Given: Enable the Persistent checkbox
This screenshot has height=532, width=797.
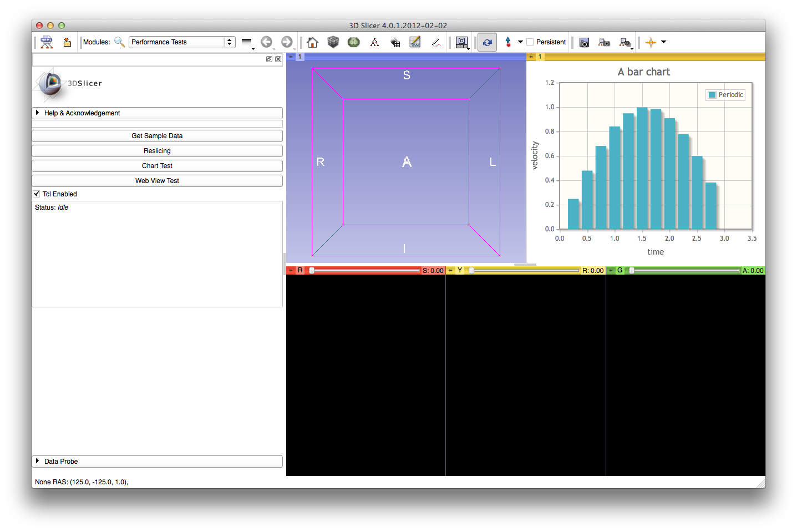Looking at the screenshot, I should (x=530, y=42).
